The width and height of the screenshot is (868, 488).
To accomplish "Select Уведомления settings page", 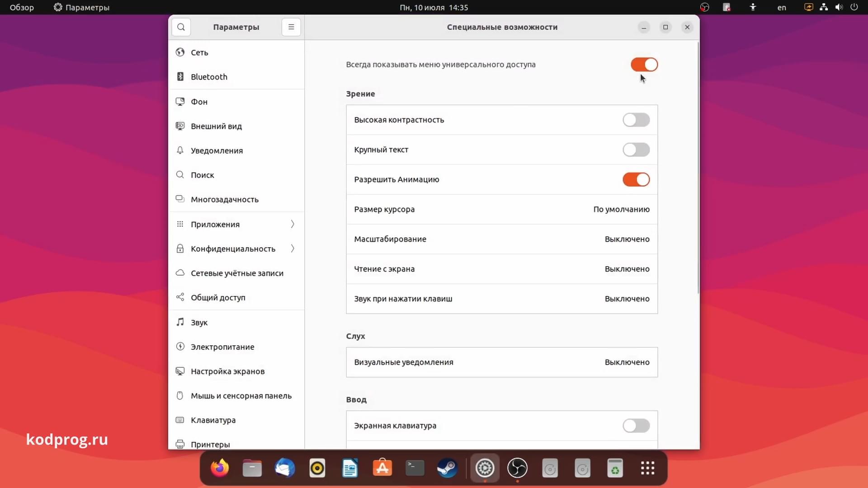I will [x=236, y=150].
